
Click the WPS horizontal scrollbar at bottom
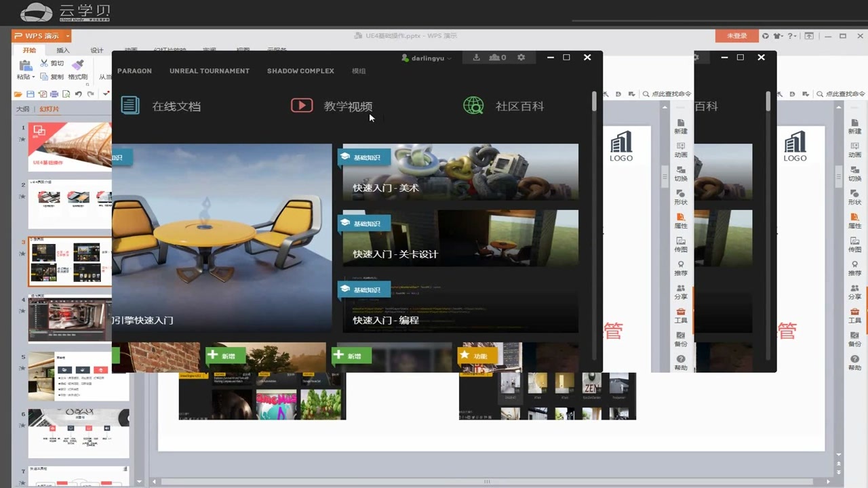(x=487, y=481)
